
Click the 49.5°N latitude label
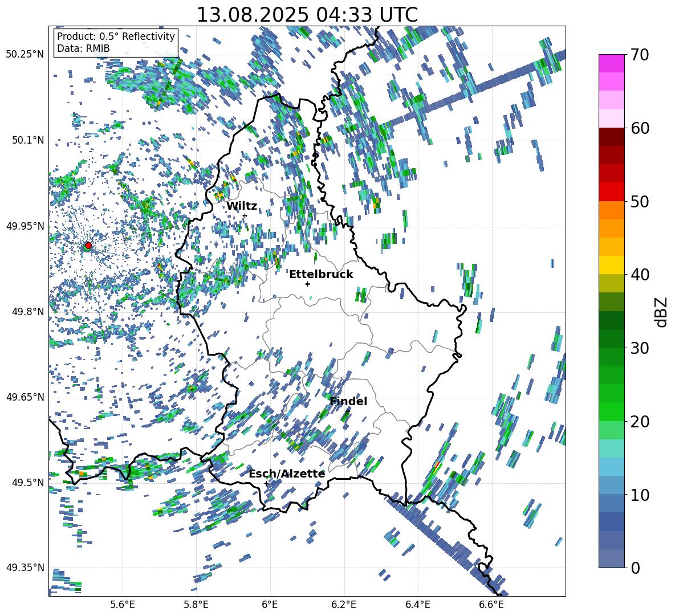27,482
